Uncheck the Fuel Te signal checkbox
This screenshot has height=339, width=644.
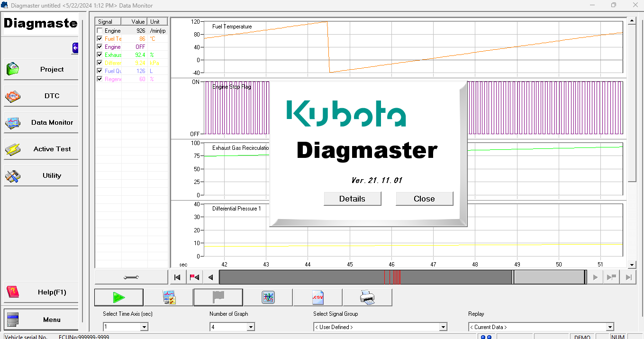[x=100, y=39]
